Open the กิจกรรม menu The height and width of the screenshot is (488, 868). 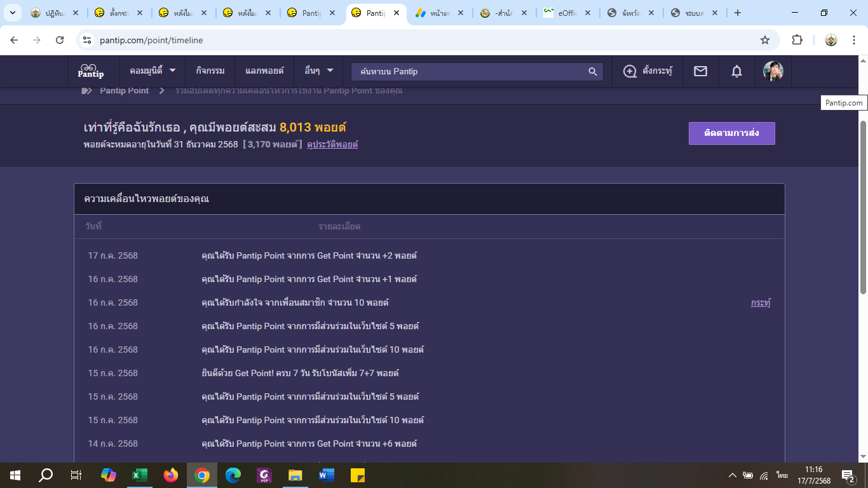pos(210,71)
